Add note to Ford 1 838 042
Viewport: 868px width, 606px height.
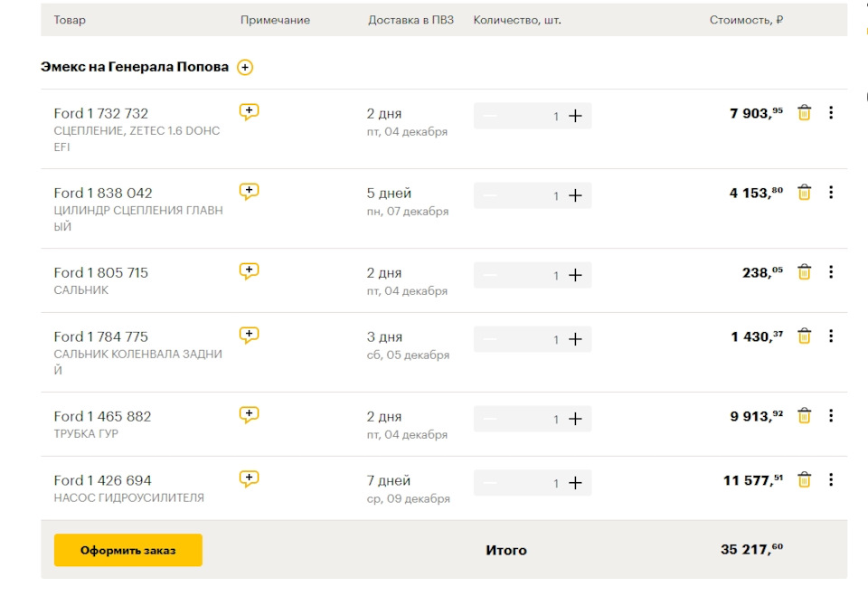tap(249, 192)
